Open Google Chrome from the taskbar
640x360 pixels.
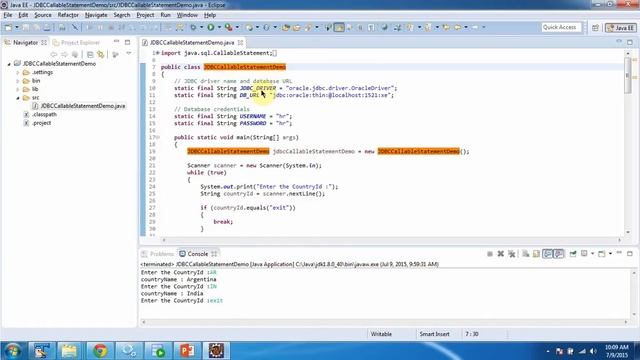[100, 351]
